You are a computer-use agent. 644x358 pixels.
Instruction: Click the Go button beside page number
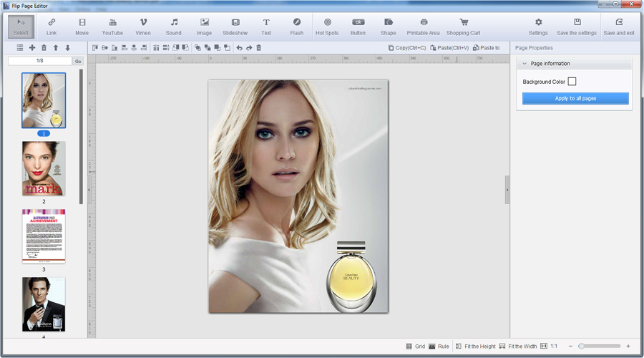pos(78,62)
